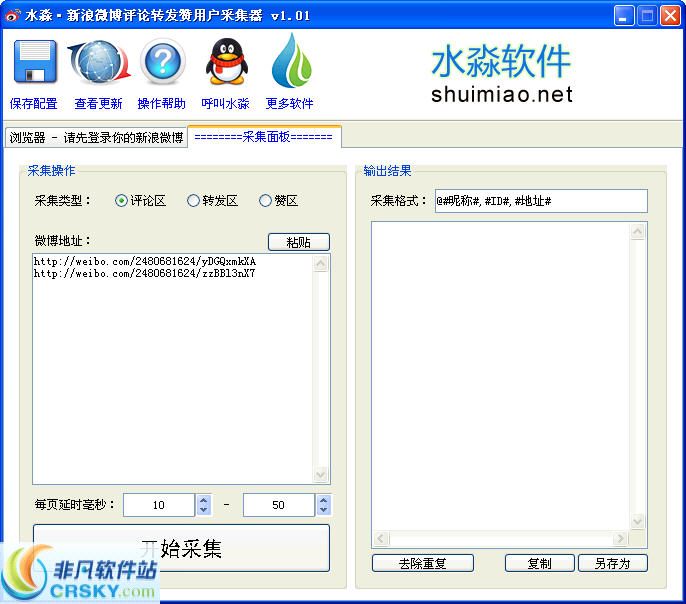Click the 保存配置 label
Screen dimensions: 686x604
coord(34,104)
